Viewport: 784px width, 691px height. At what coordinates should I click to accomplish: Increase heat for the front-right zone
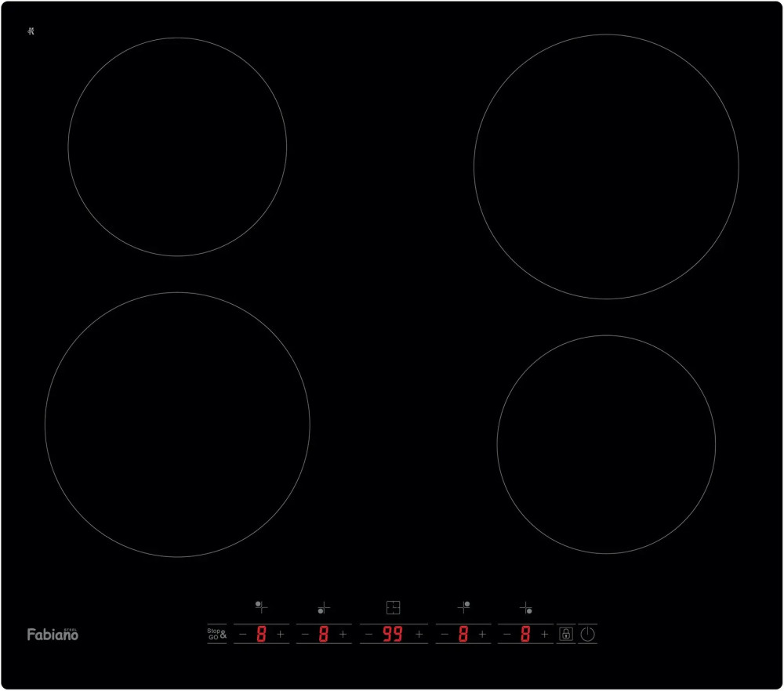(544, 634)
